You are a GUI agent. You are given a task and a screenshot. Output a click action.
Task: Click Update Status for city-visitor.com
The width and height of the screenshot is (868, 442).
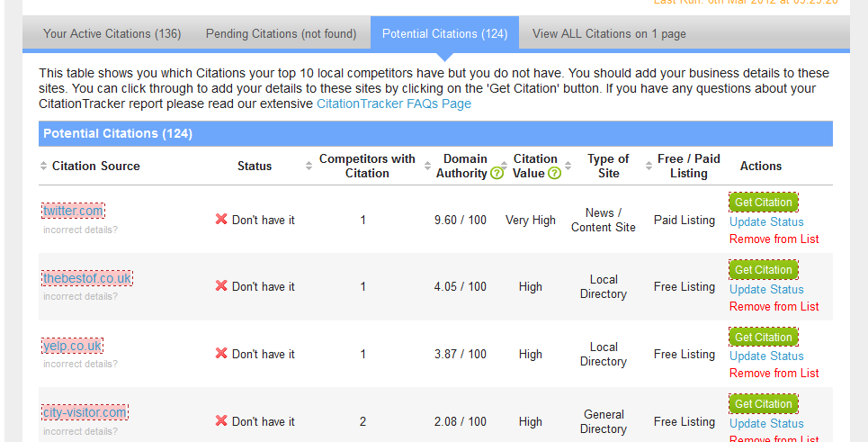(766, 423)
